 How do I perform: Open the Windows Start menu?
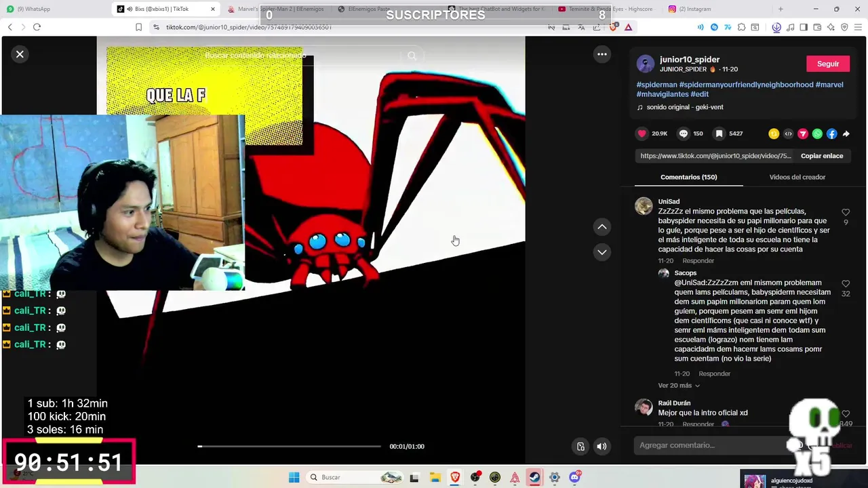pos(294,477)
